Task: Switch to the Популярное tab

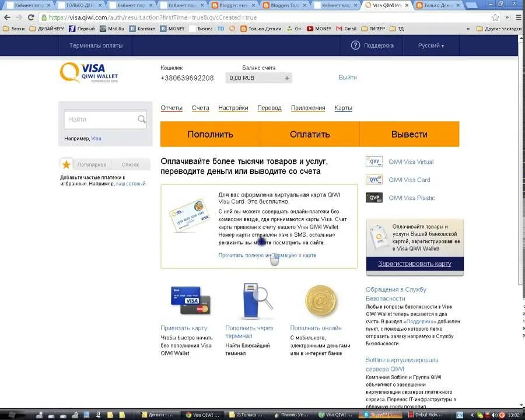Action: tap(92, 164)
